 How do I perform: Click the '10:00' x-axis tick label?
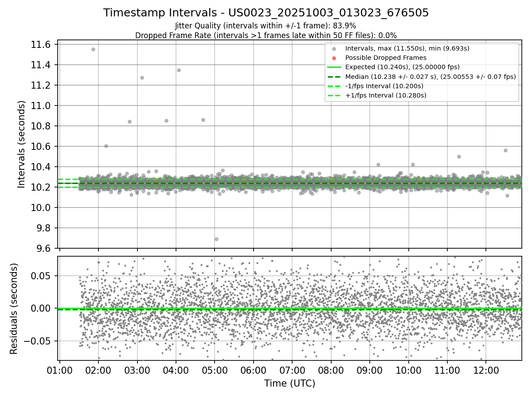pyautogui.click(x=408, y=370)
